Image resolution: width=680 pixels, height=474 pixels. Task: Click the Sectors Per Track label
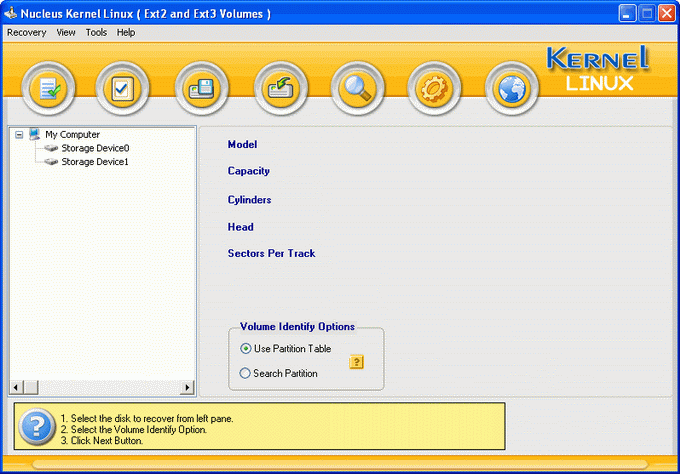click(271, 253)
